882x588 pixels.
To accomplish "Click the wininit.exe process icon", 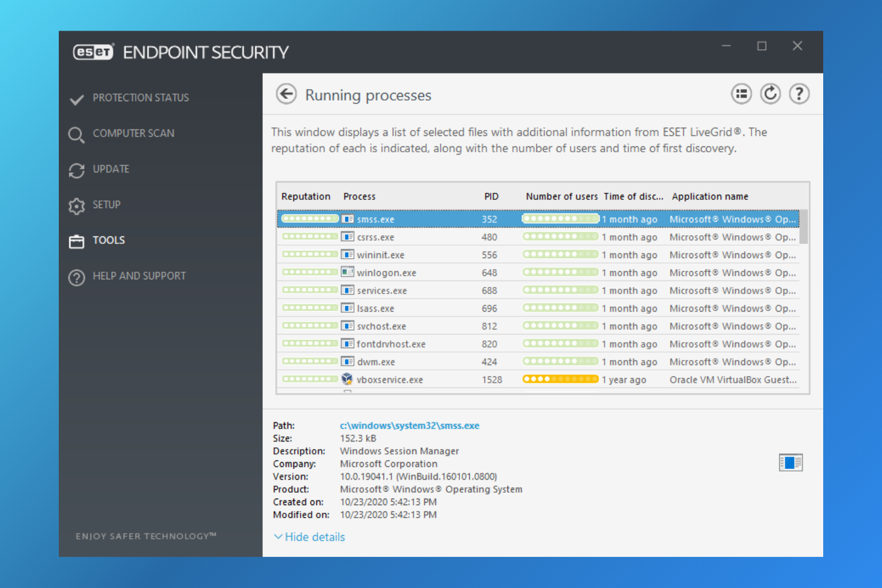I will [x=348, y=255].
